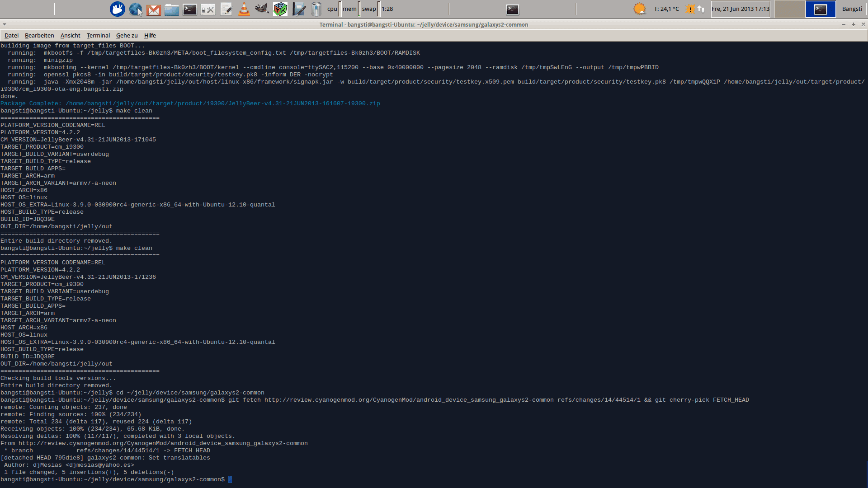Viewport: 868px width, 488px height.
Task: Minimize the Terminal window
Action: (844, 24)
